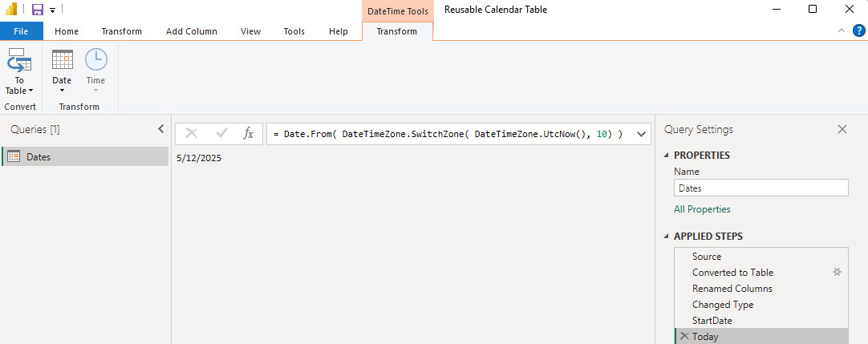Collapse the APPLIED STEPS section
This screenshot has height=344, width=868.
click(x=667, y=237)
